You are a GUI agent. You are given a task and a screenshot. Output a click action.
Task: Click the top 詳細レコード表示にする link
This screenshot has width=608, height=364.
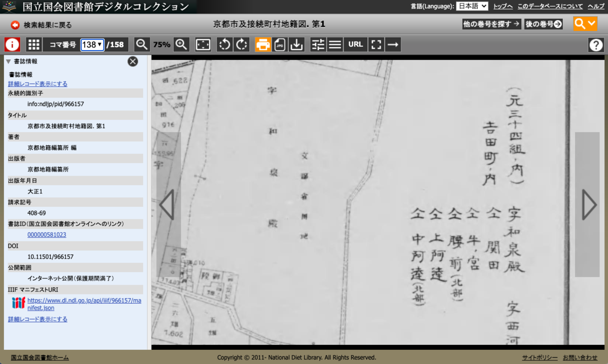(37, 84)
